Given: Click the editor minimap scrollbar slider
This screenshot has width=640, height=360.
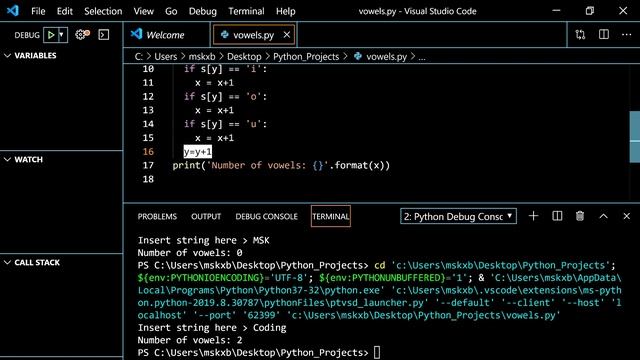Looking at the screenshot, I should tap(635, 136).
